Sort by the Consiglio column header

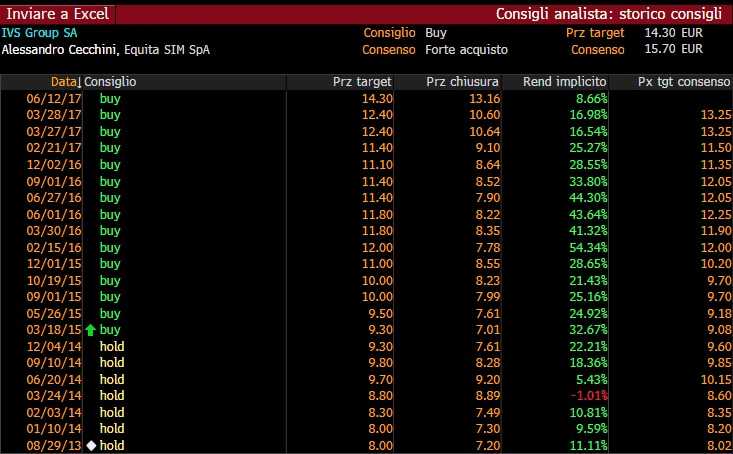(111, 81)
